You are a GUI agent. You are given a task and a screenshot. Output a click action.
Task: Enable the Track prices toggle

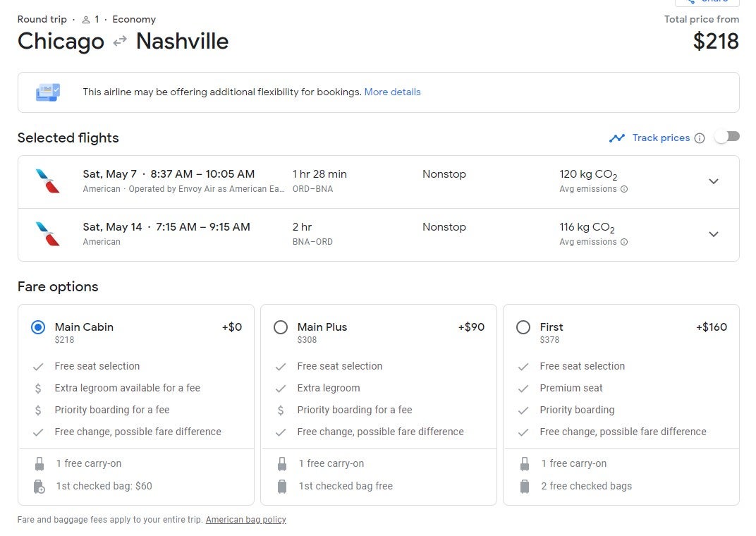point(727,136)
